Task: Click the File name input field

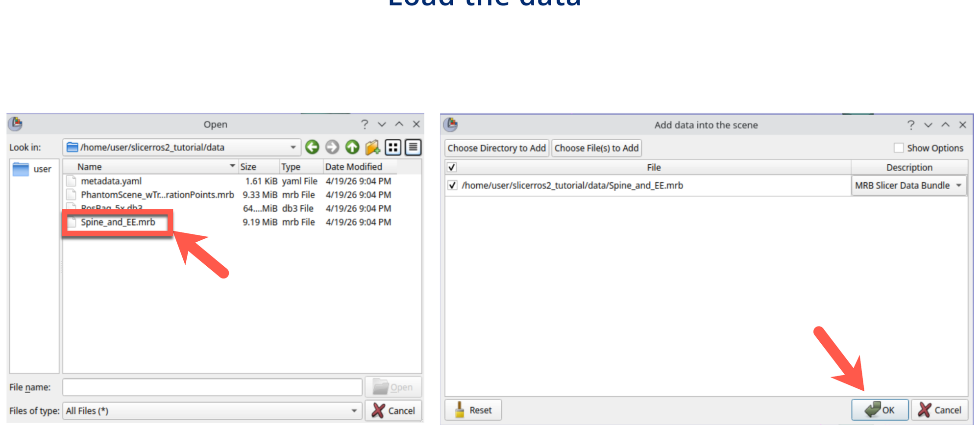Action: click(x=212, y=387)
